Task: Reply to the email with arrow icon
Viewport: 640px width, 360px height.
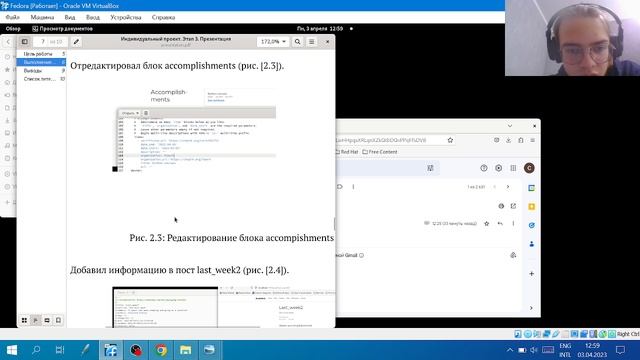Action: pos(500,223)
